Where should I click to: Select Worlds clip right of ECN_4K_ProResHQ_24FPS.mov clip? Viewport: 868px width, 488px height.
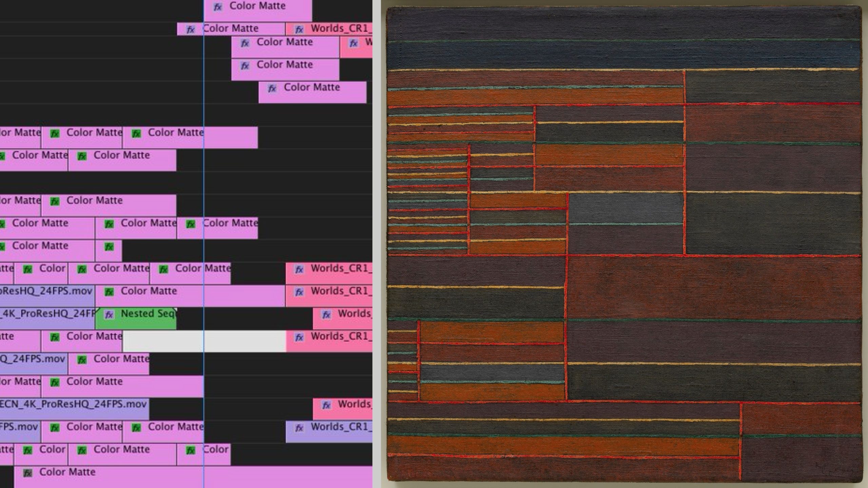click(x=342, y=409)
